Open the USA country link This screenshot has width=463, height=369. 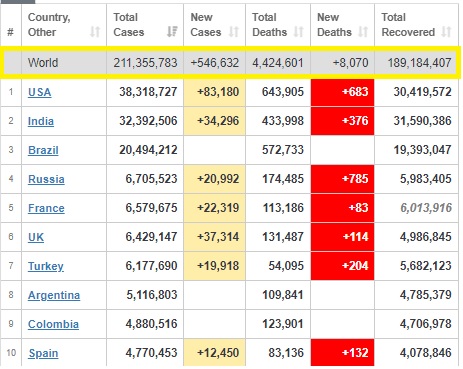pos(40,92)
